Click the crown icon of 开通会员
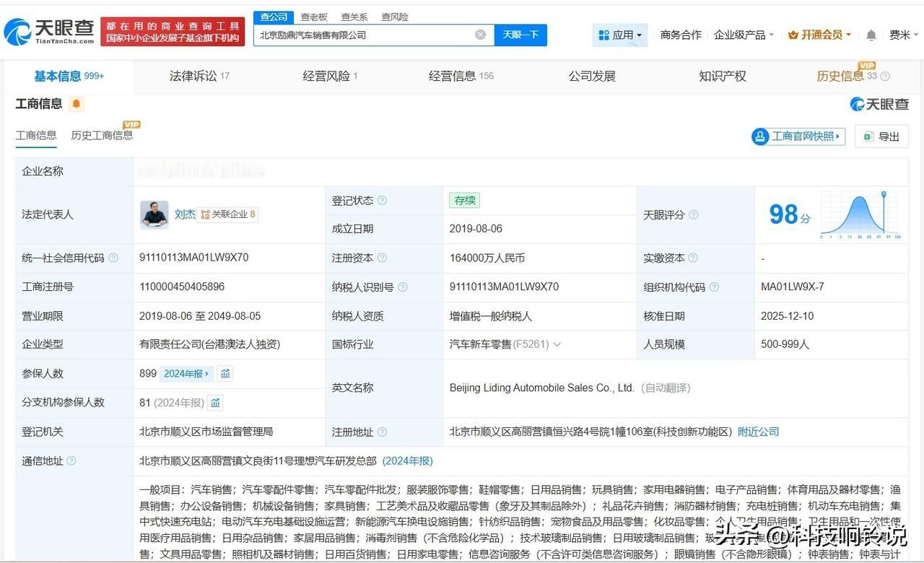 coord(793,35)
